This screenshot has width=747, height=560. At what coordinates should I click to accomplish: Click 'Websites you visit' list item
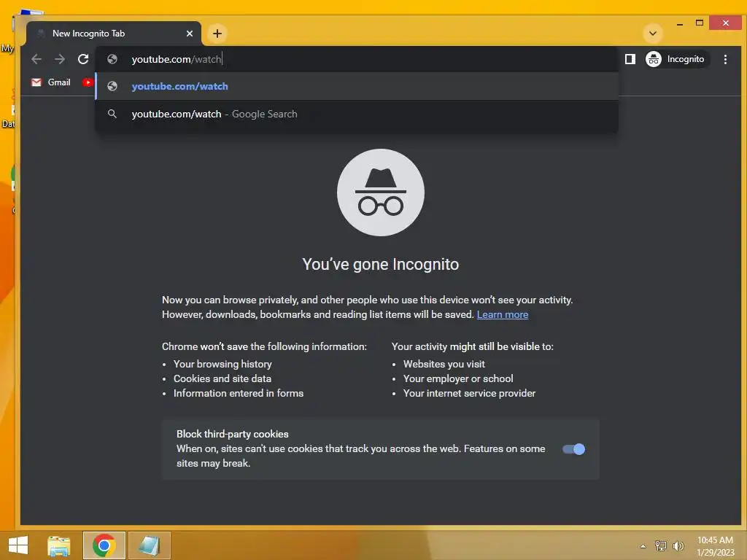point(444,364)
